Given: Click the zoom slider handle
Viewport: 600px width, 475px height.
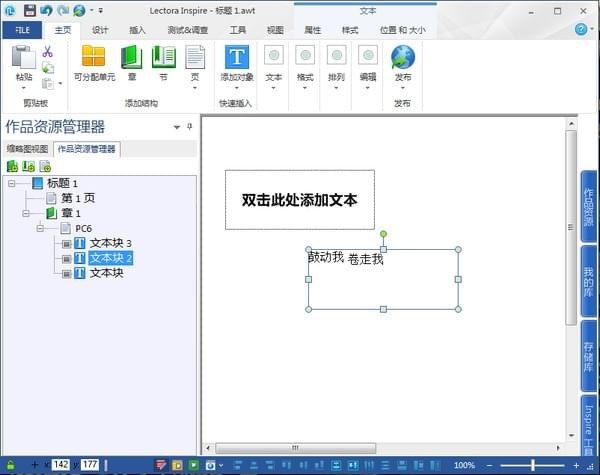Looking at the screenshot, I should point(533,465).
